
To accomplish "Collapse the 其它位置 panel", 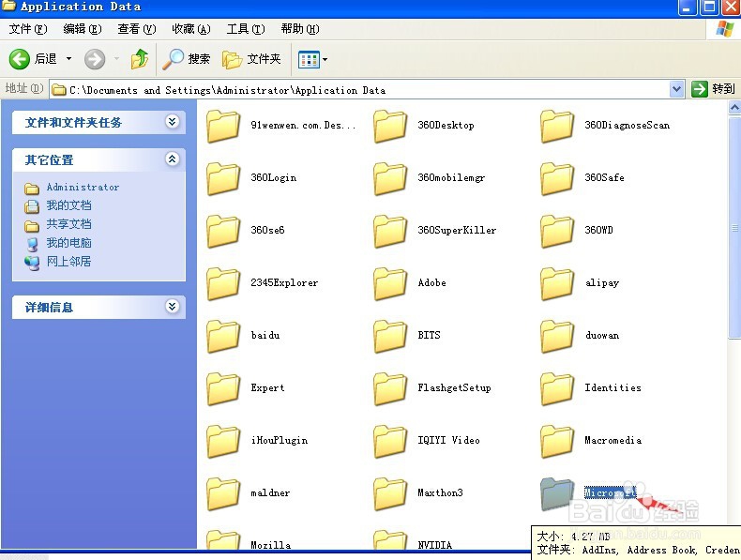I will click(x=172, y=159).
